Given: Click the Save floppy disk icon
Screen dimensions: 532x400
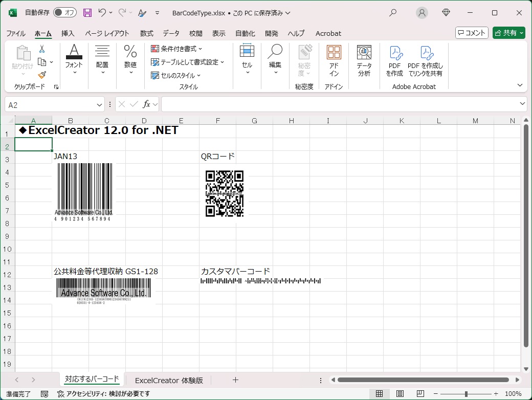Looking at the screenshot, I should 87,13.
